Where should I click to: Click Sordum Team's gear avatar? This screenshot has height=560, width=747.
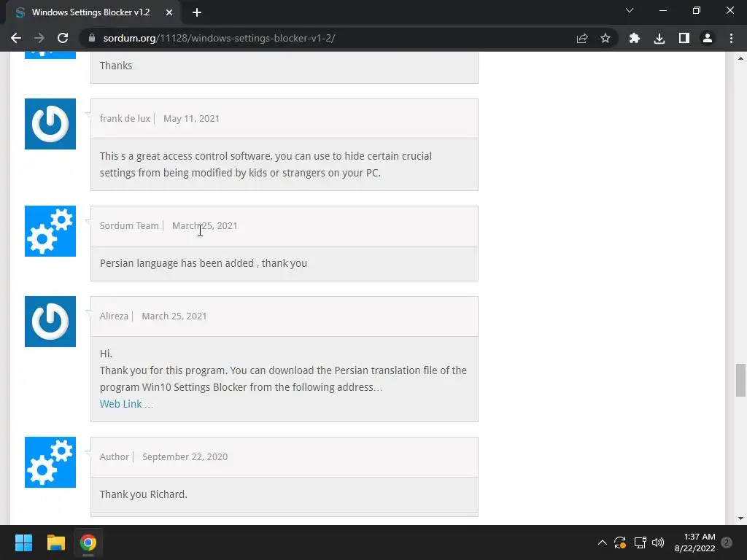click(x=50, y=231)
